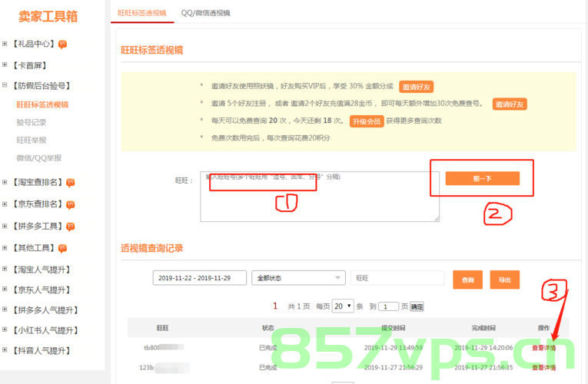Open the date range field 2019-11-22 - 2019-11-29
Viewport: 588px width, 384px height.
[x=200, y=278]
